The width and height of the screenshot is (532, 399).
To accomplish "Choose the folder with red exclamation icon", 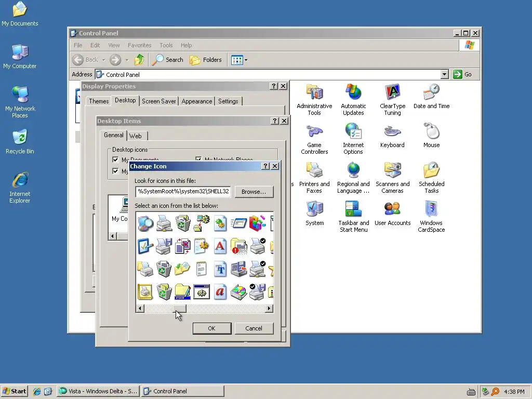I will click(x=239, y=246).
